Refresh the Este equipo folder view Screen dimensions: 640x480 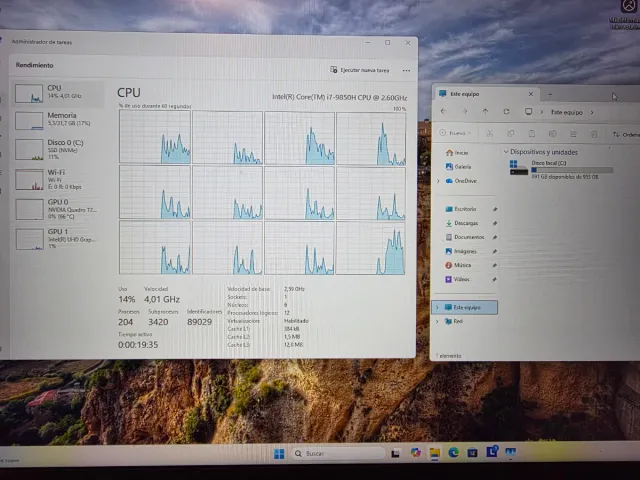[507, 112]
